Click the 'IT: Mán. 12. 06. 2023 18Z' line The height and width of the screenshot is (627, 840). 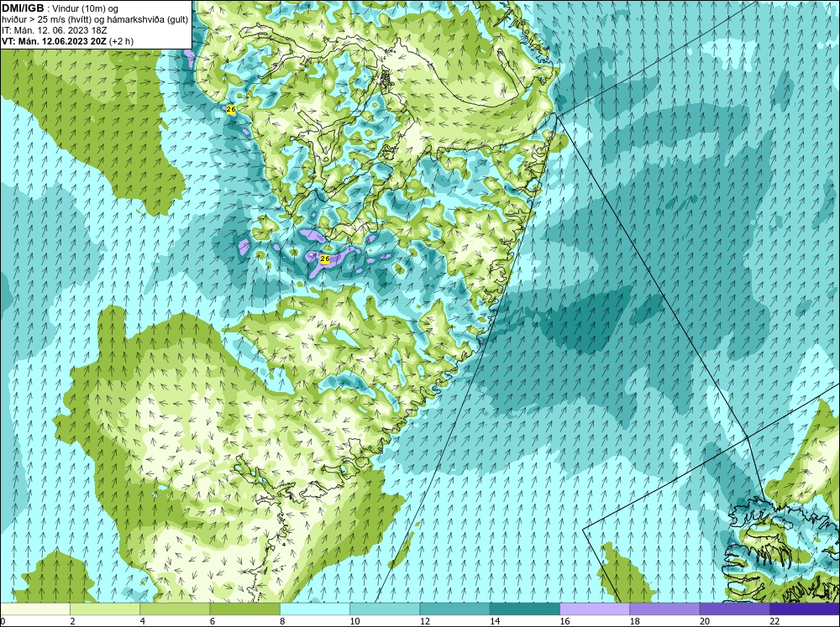(54, 30)
